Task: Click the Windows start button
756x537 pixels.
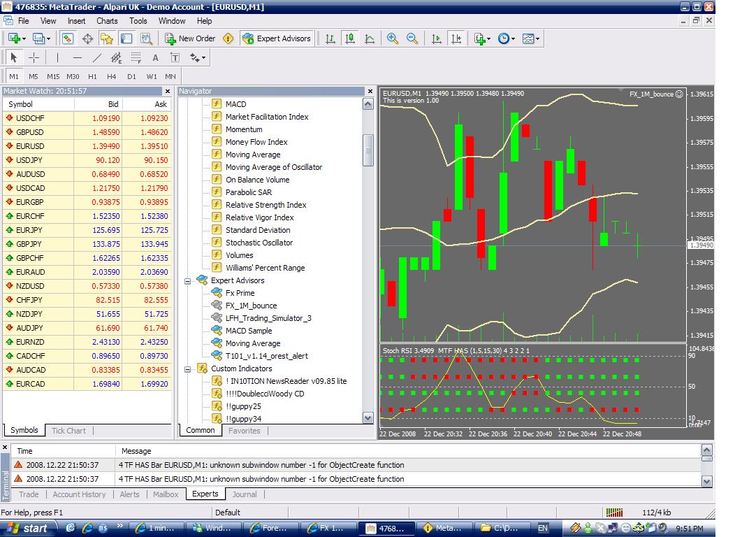Action: pyautogui.click(x=29, y=529)
